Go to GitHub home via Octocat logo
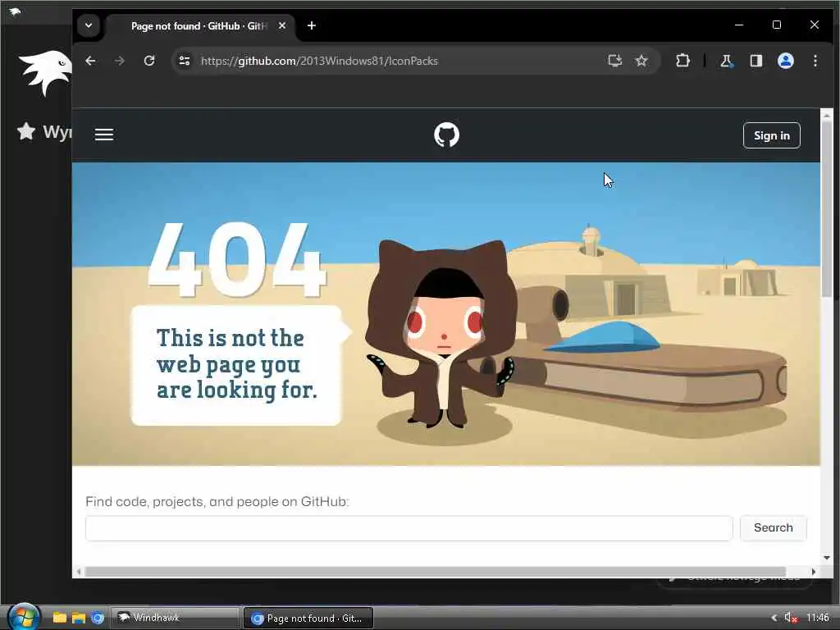 click(x=446, y=135)
